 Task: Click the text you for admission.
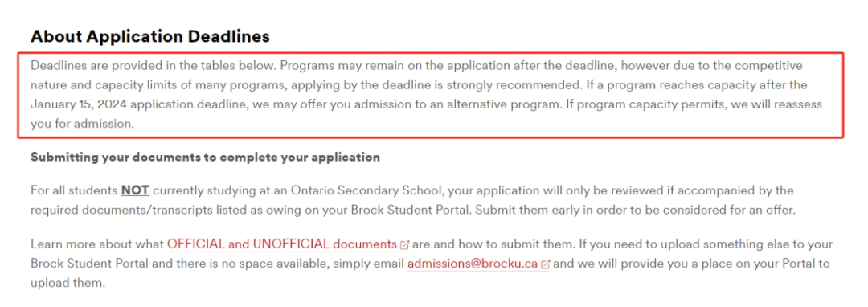pyautogui.click(x=83, y=124)
